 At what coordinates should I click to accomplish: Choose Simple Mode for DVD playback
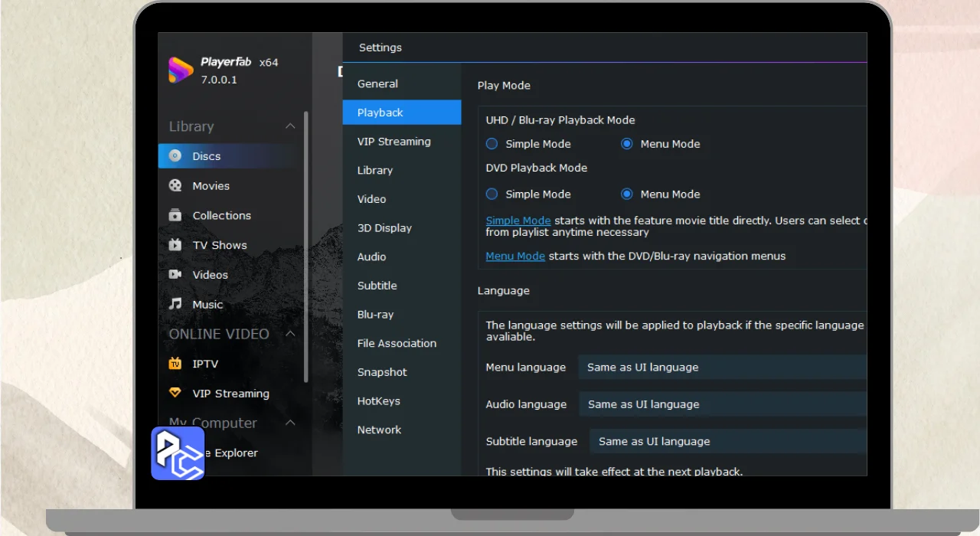tap(492, 194)
